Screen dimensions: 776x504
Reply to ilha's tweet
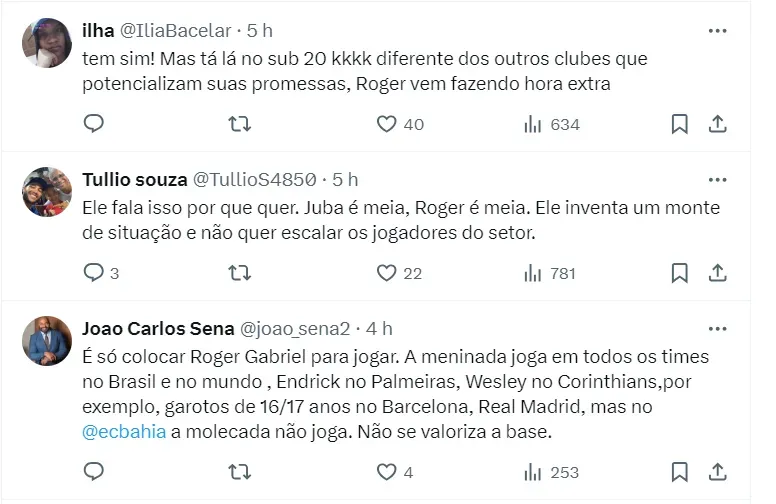[x=93, y=124]
